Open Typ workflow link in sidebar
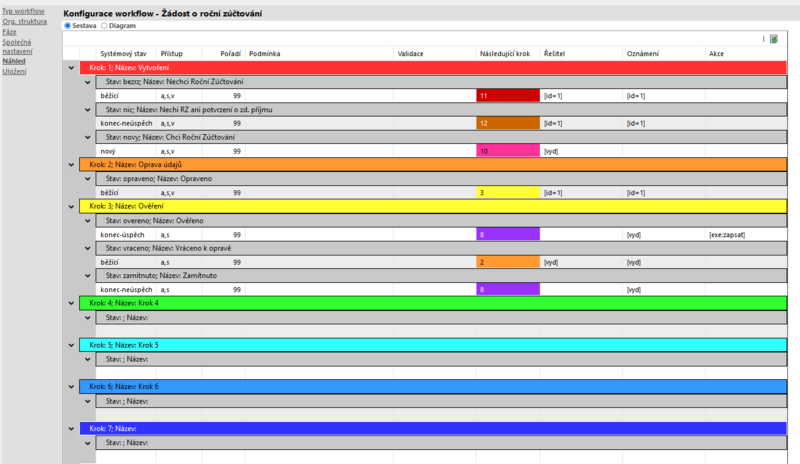The height and width of the screenshot is (464, 800). point(23,11)
